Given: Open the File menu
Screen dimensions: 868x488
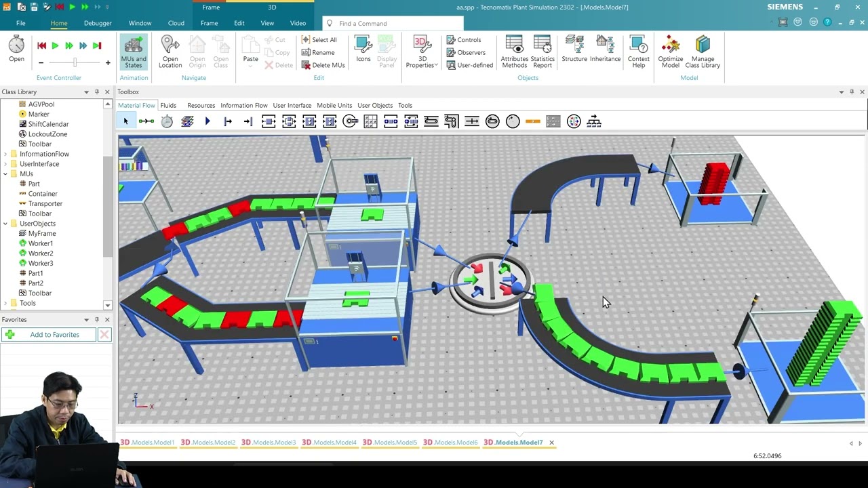Looking at the screenshot, I should tap(21, 23).
